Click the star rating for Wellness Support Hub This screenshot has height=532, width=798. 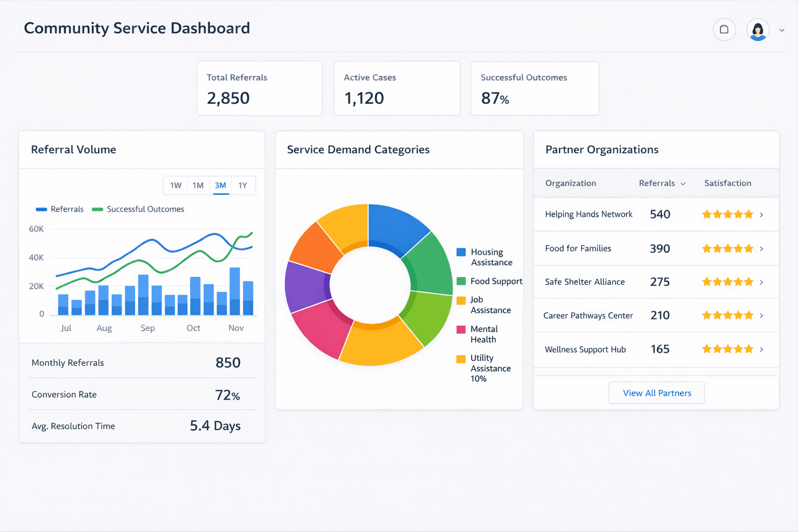click(727, 349)
